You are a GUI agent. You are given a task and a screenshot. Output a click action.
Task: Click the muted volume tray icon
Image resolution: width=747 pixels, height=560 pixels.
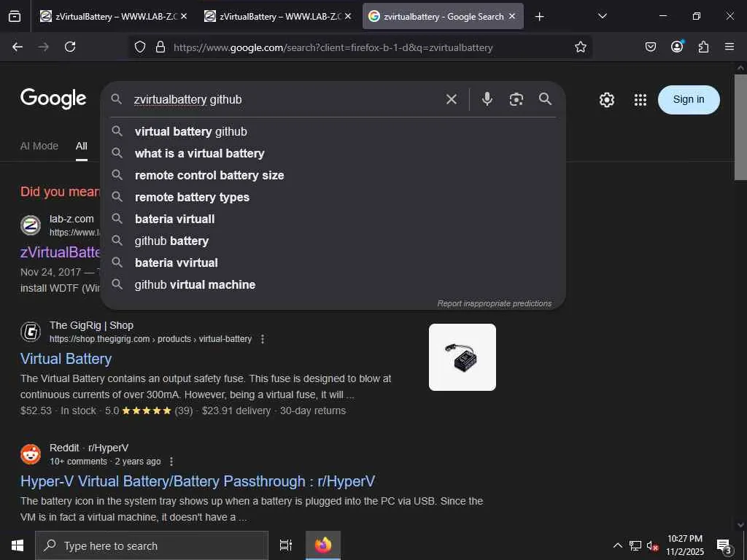tap(652, 545)
